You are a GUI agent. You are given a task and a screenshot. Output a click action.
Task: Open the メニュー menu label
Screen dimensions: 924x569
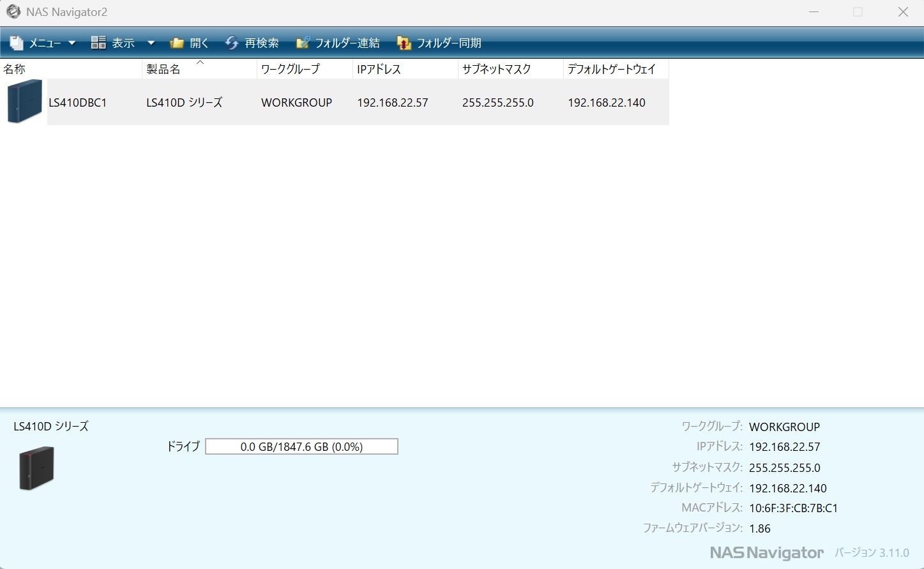(x=45, y=43)
